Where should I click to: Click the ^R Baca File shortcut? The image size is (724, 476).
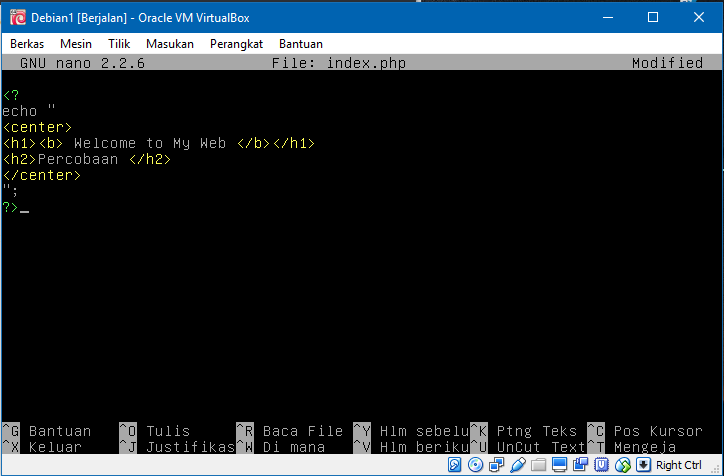pyautogui.click(x=290, y=431)
